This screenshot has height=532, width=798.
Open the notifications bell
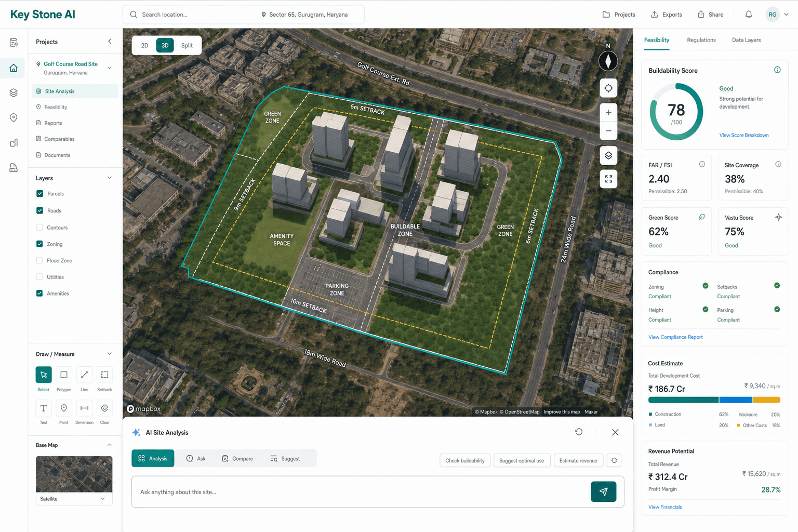click(749, 15)
